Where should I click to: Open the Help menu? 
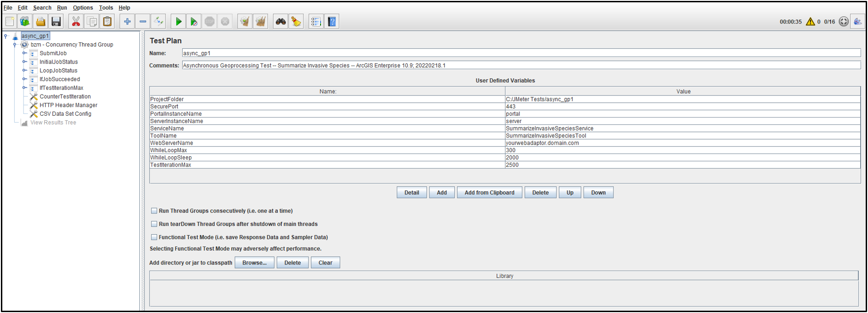coord(124,8)
